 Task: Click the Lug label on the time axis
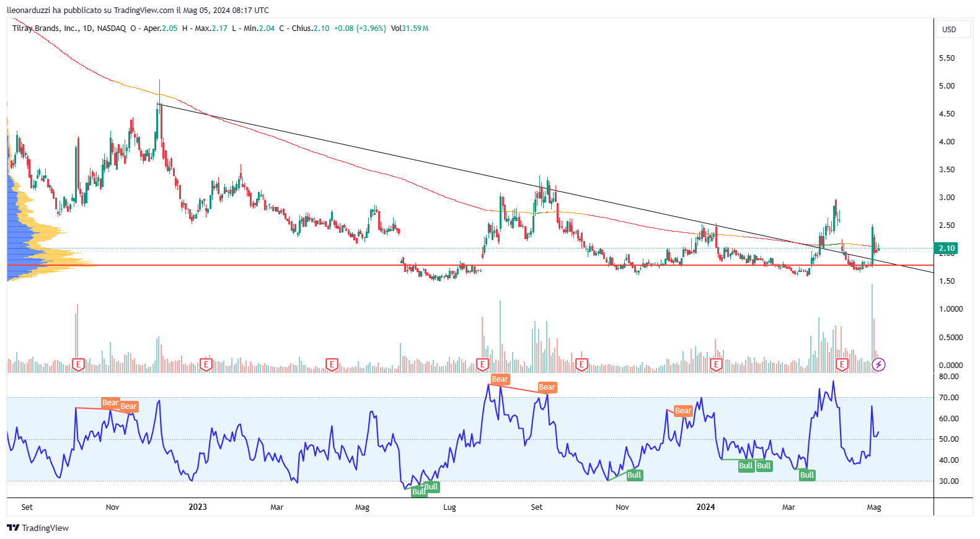[449, 507]
